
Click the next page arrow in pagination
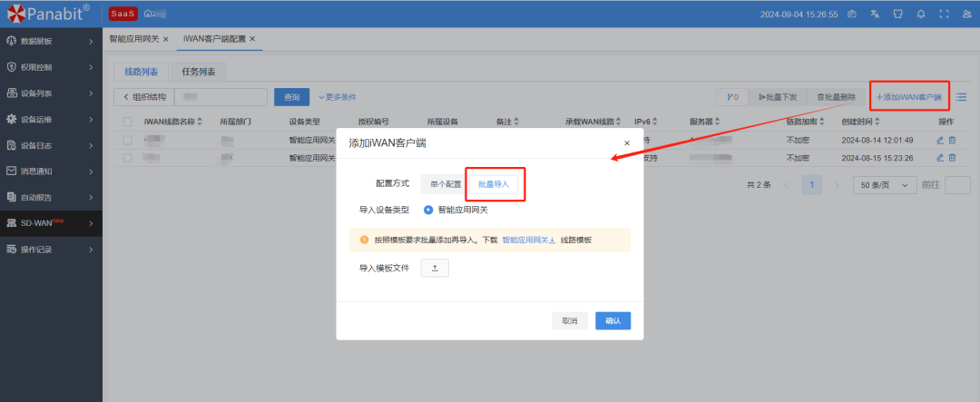(838, 185)
